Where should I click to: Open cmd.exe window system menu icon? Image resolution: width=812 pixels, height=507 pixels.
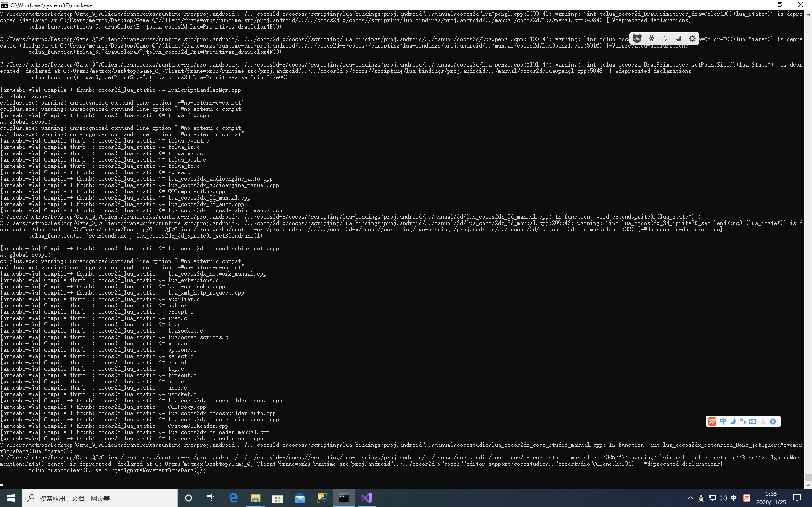(x=4, y=5)
